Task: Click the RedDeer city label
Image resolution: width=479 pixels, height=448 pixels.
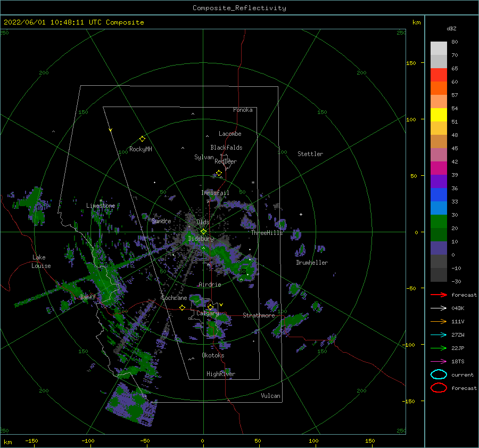Action: point(226,161)
